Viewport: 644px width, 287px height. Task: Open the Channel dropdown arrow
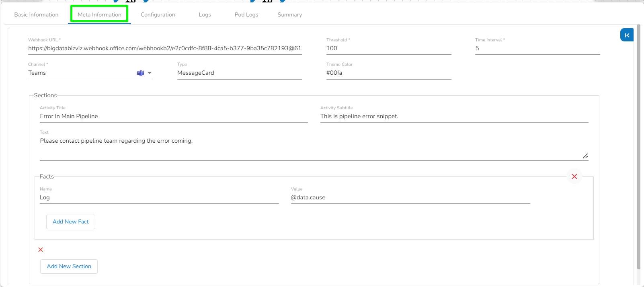pos(150,73)
